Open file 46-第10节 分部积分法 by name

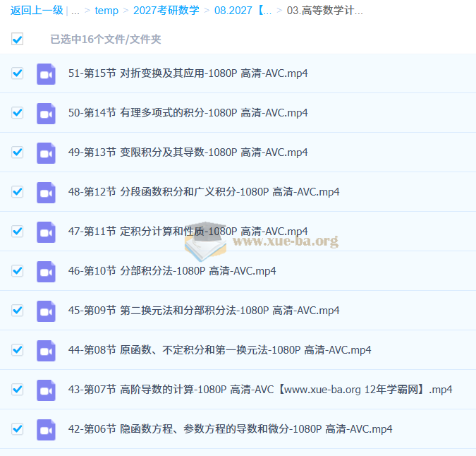(x=172, y=271)
